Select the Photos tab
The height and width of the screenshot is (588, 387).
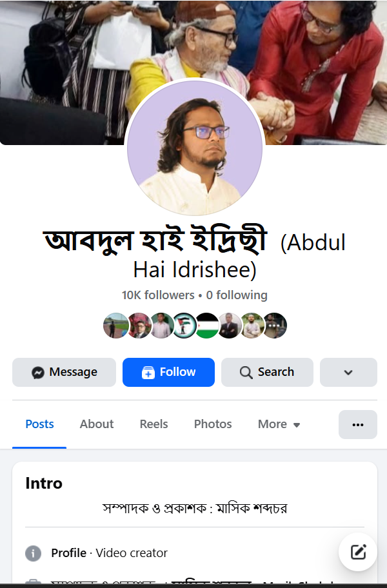pyautogui.click(x=213, y=424)
